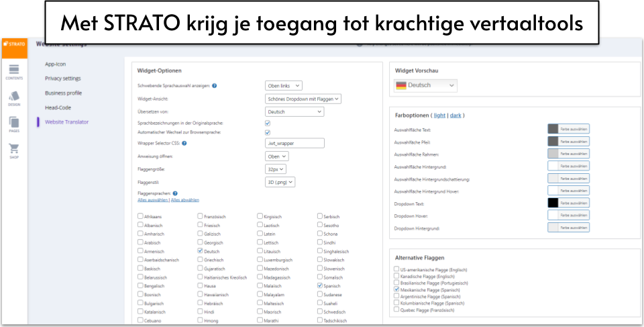The width and height of the screenshot is (644, 327).
Task: Check Kolumbianische Flagge (Spanisch)
Action: pyautogui.click(x=396, y=302)
